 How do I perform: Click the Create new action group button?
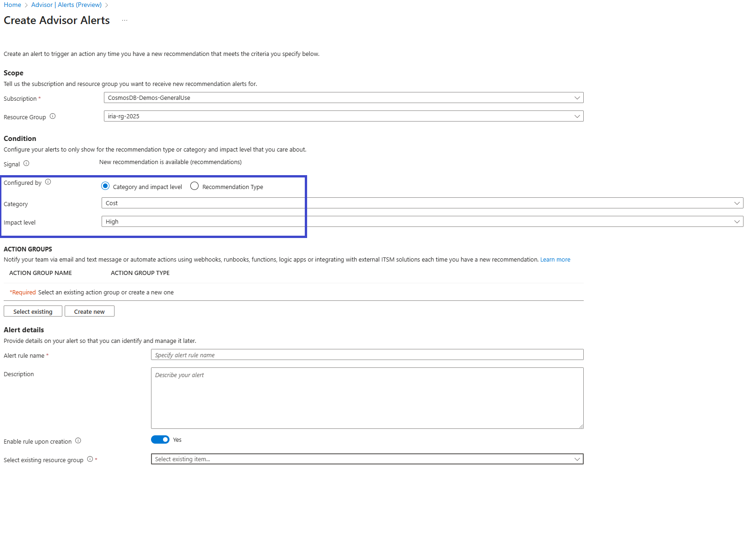(x=89, y=311)
